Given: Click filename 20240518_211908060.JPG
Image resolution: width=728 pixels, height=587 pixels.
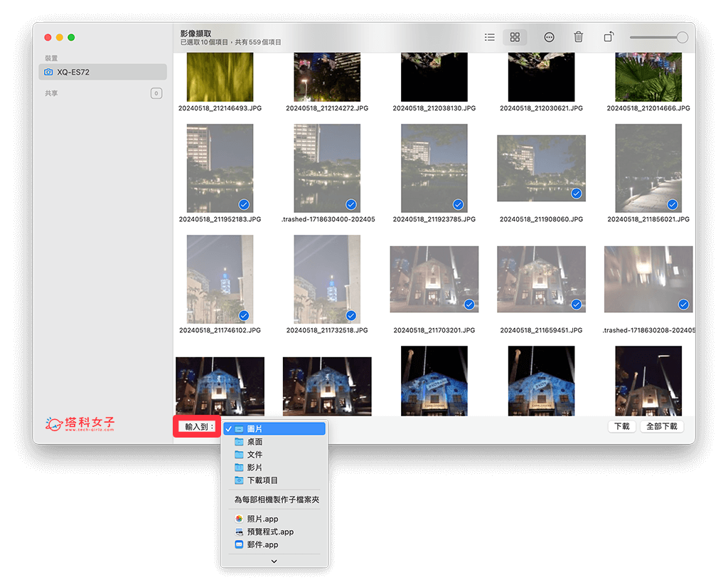Looking at the screenshot, I should pos(541,219).
